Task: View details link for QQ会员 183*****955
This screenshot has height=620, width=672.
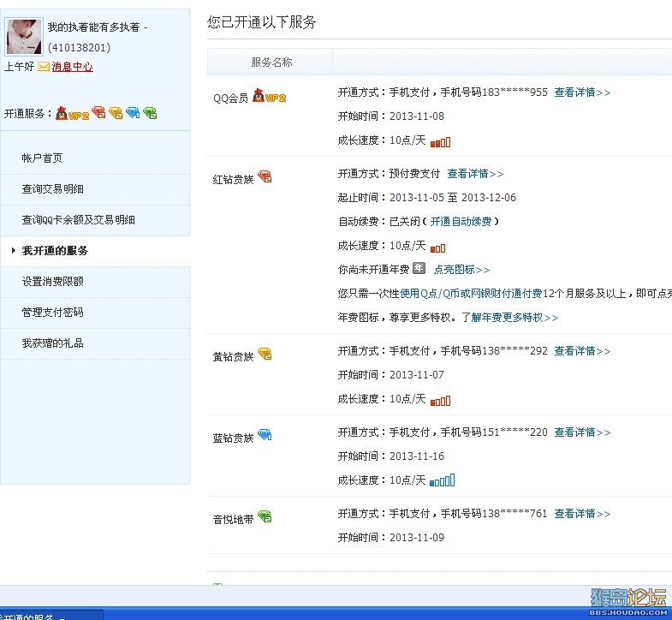Action: point(582,92)
